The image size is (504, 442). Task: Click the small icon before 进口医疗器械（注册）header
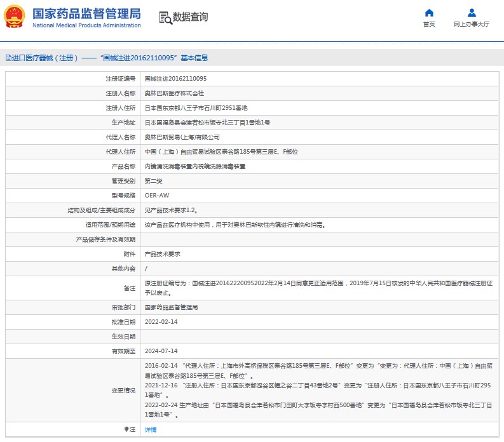click(x=8, y=58)
